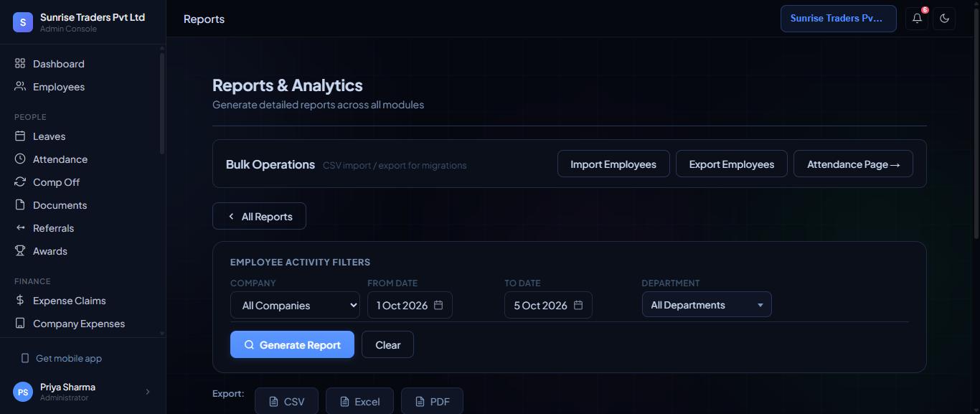The width and height of the screenshot is (980, 414).
Task: Open Expense Claims in the sidebar
Action: pos(83,301)
